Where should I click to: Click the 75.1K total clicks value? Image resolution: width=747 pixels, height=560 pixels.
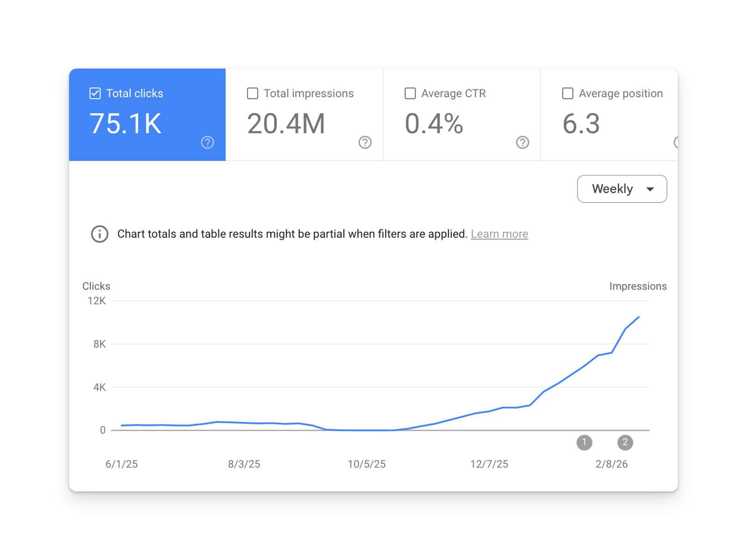[x=126, y=124]
